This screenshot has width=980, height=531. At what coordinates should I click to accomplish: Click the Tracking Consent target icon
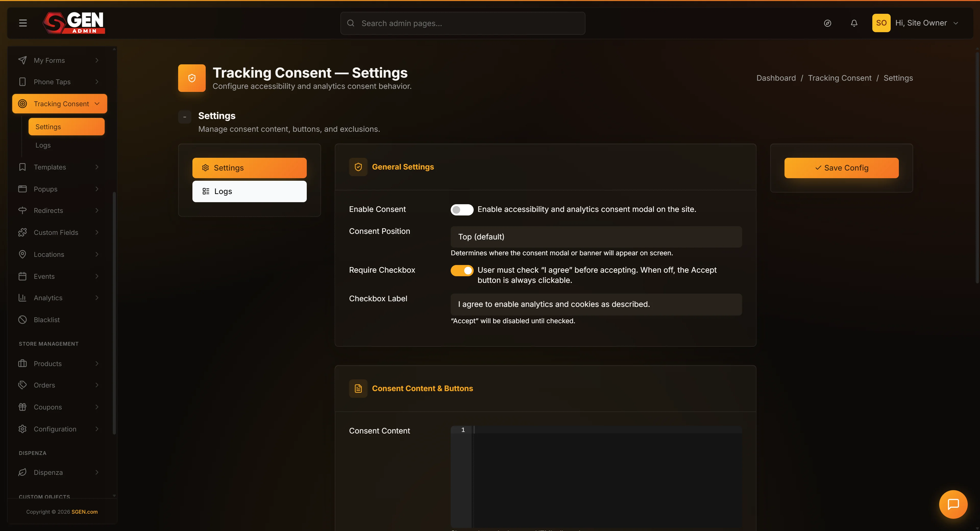22,104
